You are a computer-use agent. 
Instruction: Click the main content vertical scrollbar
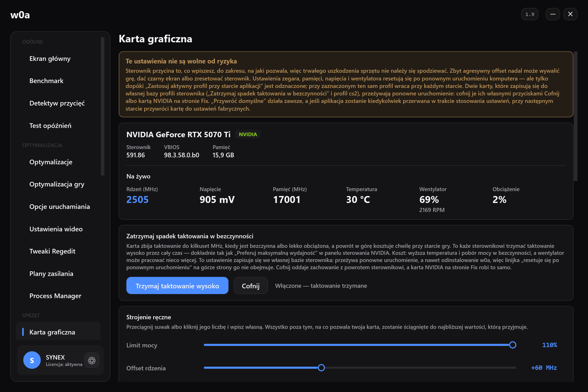(x=575, y=116)
